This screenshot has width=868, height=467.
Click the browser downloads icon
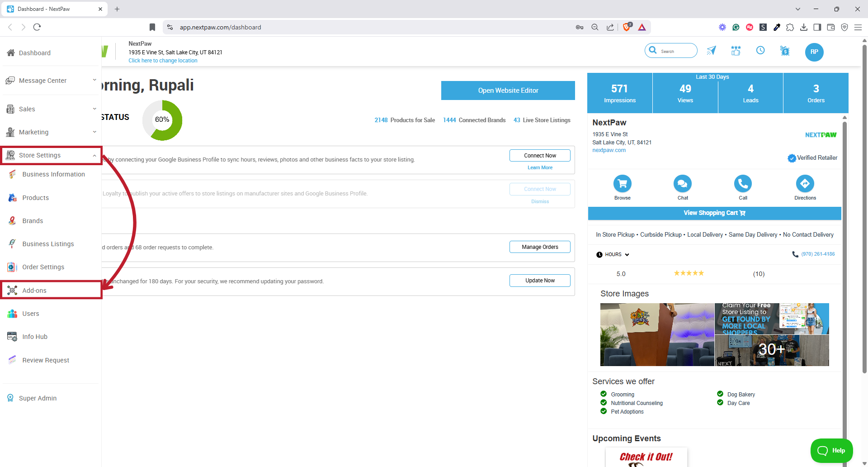tap(803, 27)
